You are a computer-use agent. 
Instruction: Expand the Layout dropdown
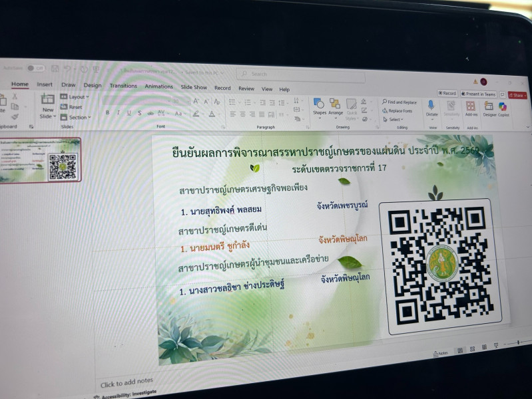coord(77,97)
